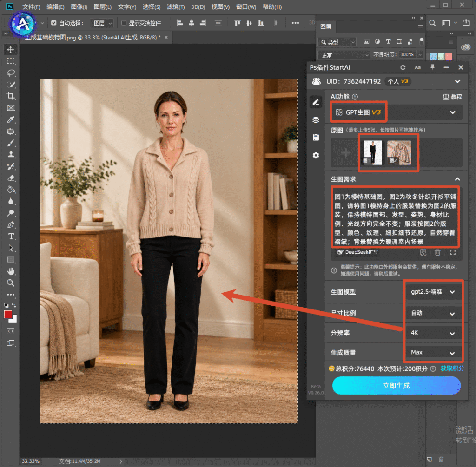Open the 编辑(E) menu
The width and height of the screenshot is (476, 467).
pyautogui.click(x=55, y=7)
